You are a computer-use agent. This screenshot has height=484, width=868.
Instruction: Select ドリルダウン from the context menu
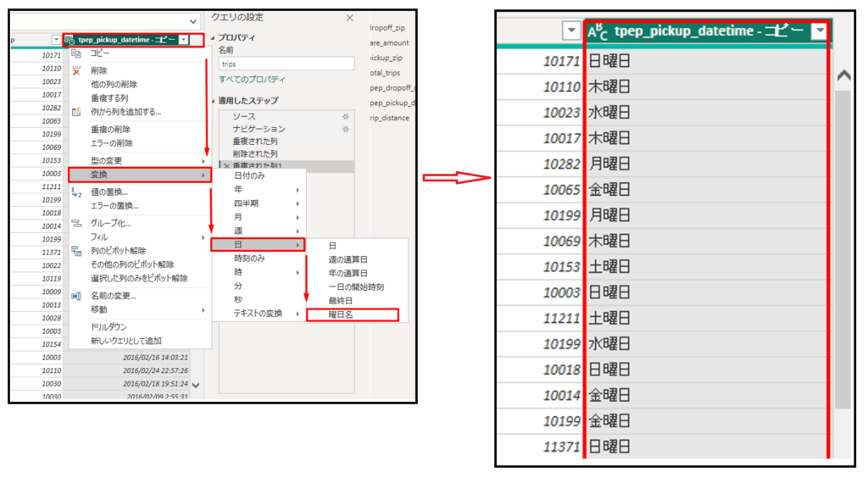click(x=108, y=327)
